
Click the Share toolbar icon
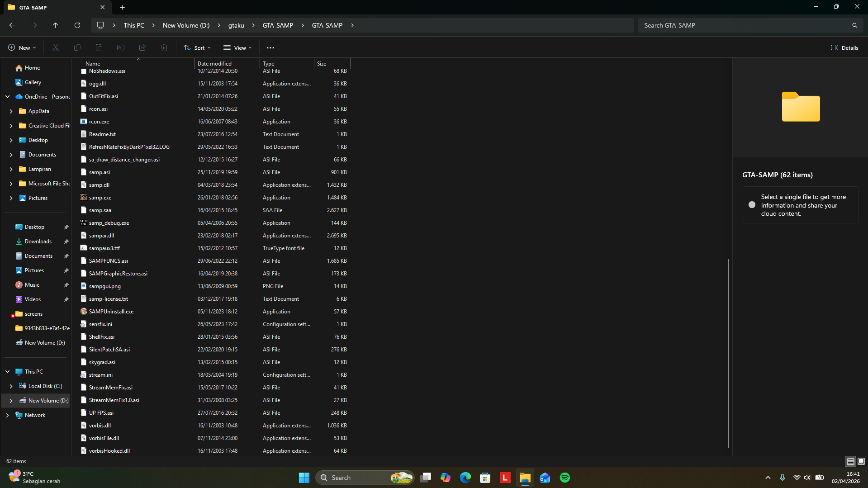point(142,47)
